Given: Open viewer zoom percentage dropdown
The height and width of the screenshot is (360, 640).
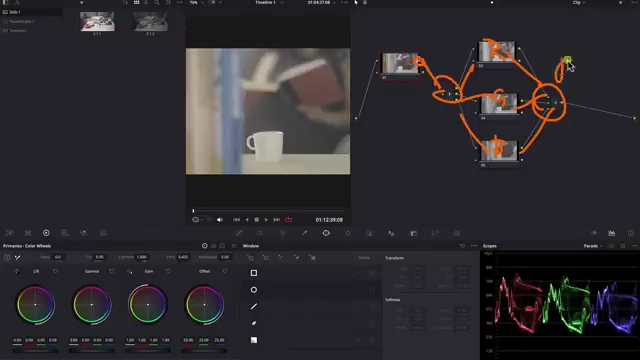Looking at the screenshot, I should 196,2.
